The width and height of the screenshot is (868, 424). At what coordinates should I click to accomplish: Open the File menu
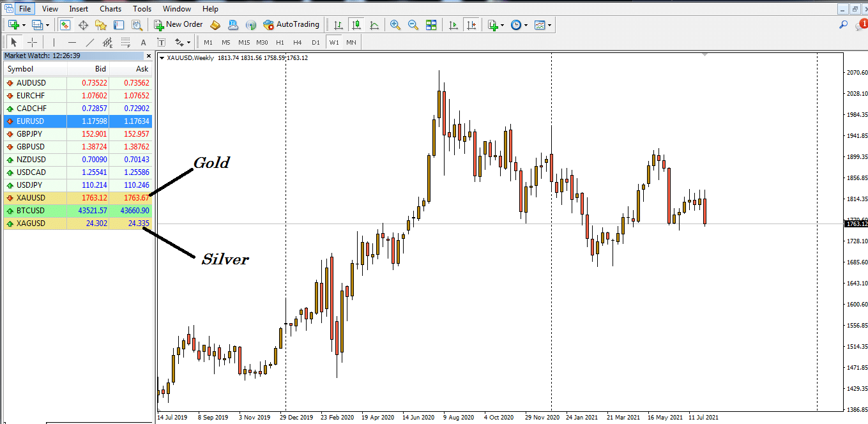coord(24,9)
